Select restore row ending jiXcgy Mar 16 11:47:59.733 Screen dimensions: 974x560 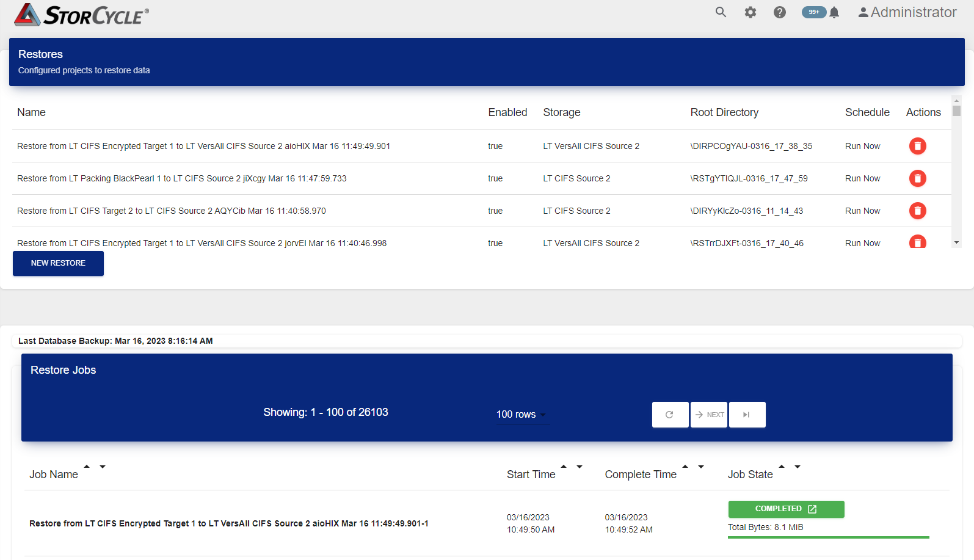[x=482, y=178]
